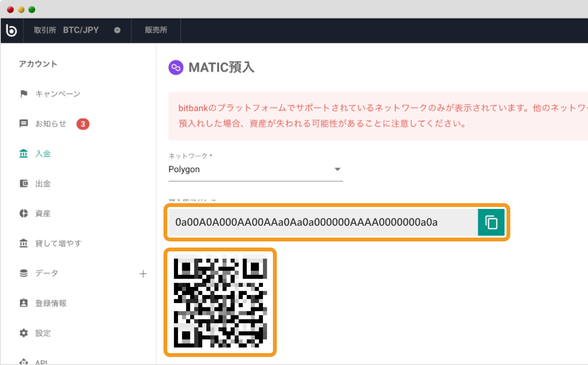588x365 pixels.
Task: Click the お知らせ message icon
Action: pyautogui.click(x=24, y=124)
